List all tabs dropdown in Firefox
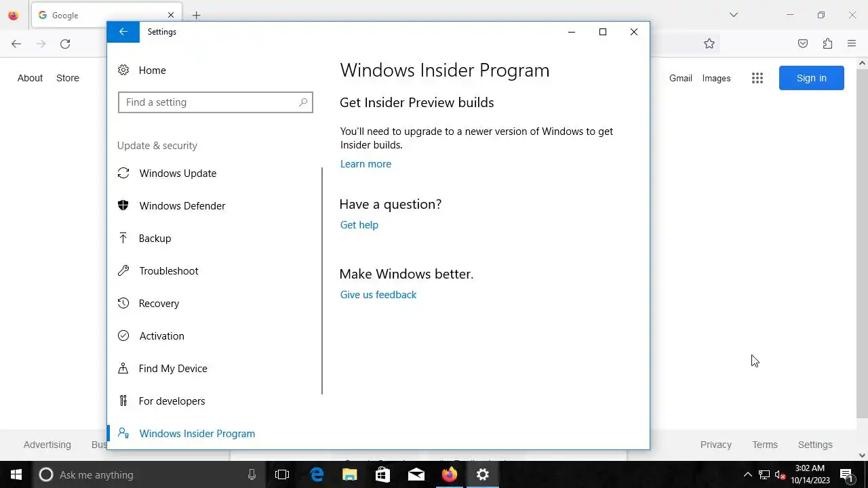This screenshot has width=868, height=488. click(x=734, y=15)
